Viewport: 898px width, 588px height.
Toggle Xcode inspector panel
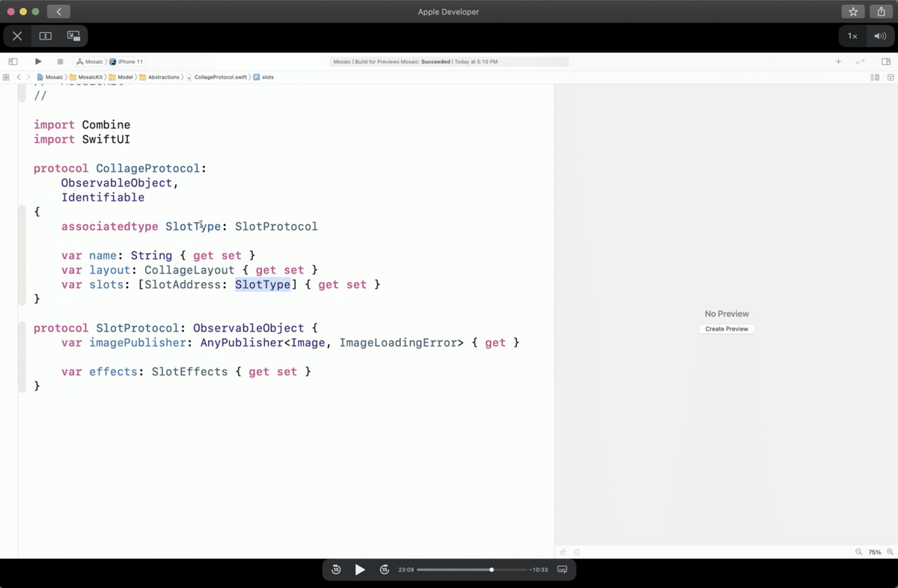point(886,61)
